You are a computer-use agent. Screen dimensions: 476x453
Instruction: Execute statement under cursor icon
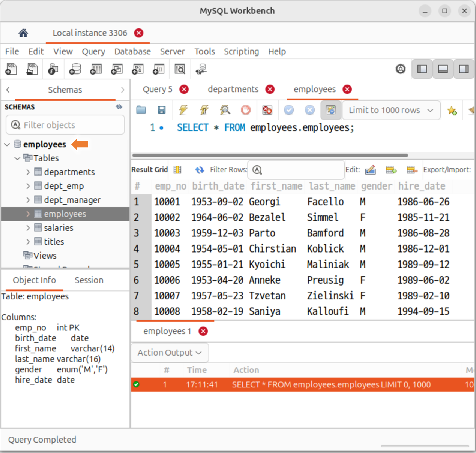coord(204,110)
